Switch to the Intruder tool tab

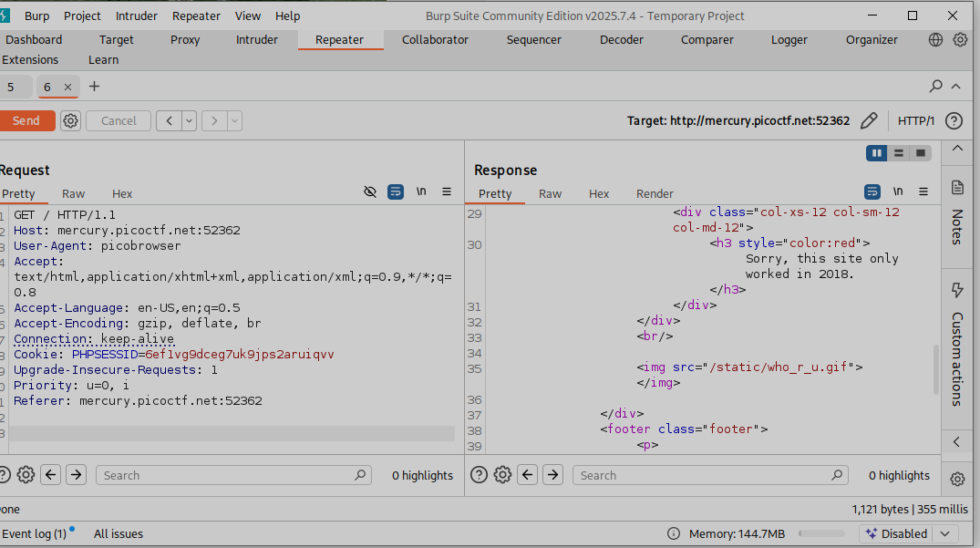[257, 40]
